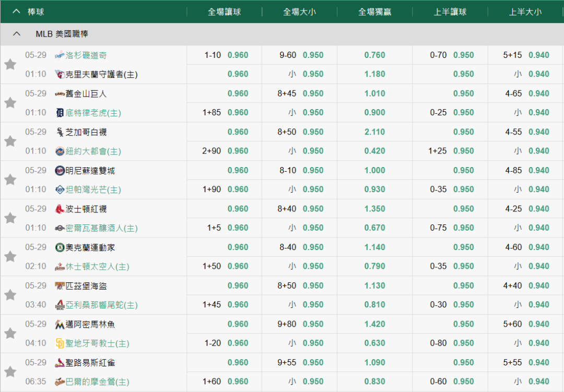Favorite the Pirates vs Diamondbacks match star
Image resolution: width=564 pixels, height=392 pixels.
point(10,295)
